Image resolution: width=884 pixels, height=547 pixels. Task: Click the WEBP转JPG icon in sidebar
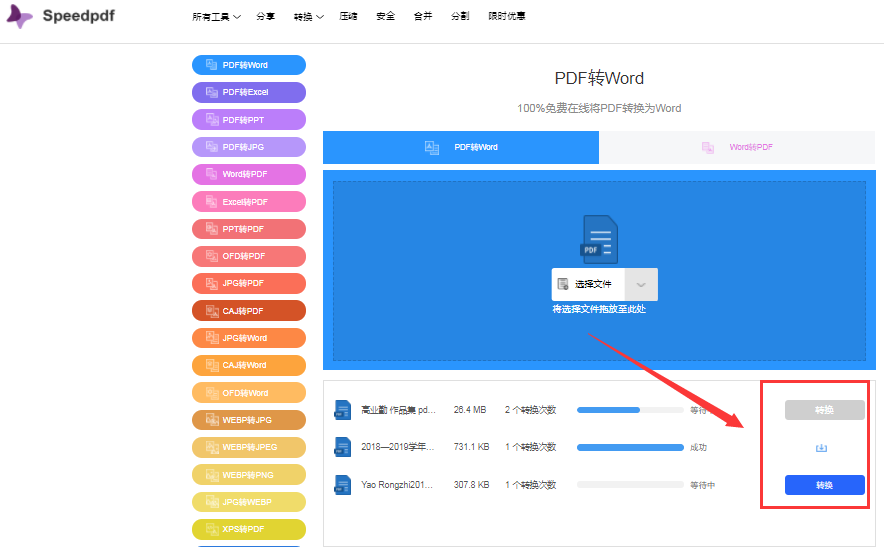211,420
